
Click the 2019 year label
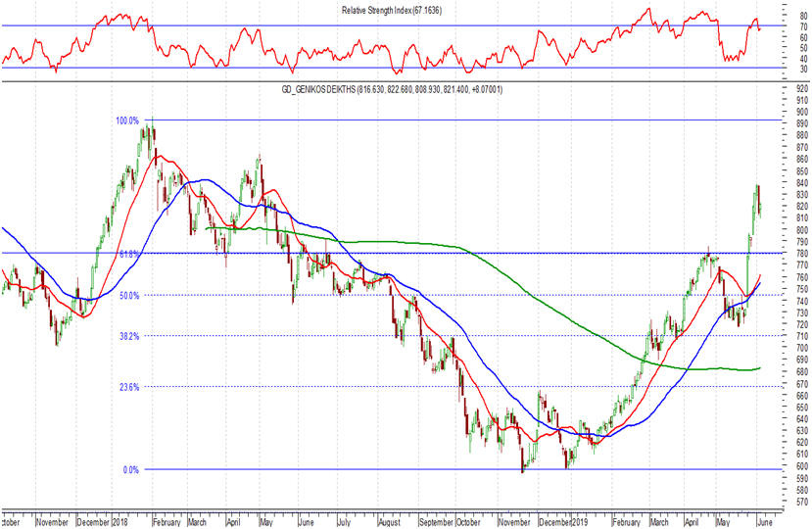[x=580, y=522]
